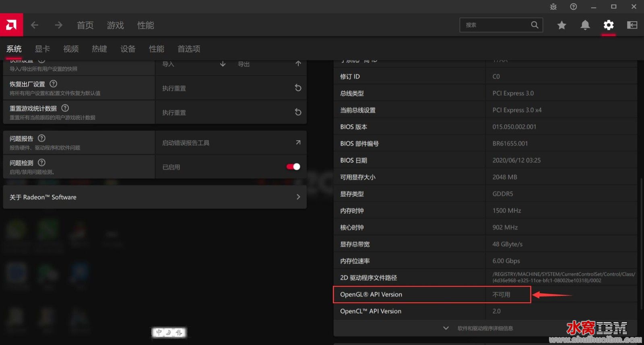Expand 关于 Radeon Software row

(155, 197)
